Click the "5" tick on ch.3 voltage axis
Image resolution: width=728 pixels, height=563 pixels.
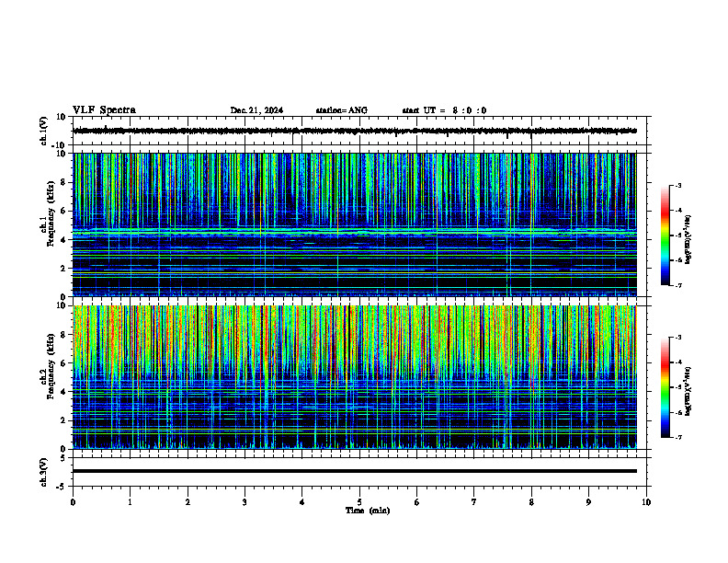click(63, 458)
